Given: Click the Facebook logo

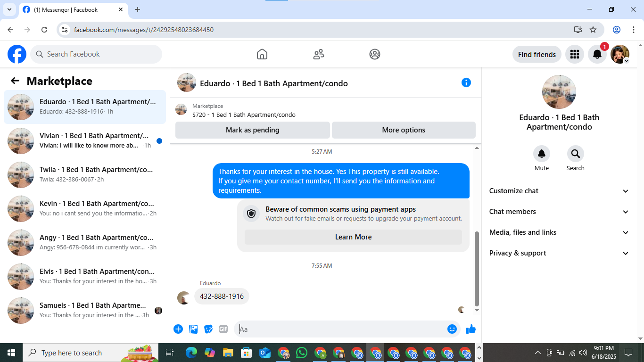Looking at the screenshot, I should (17, 54).
